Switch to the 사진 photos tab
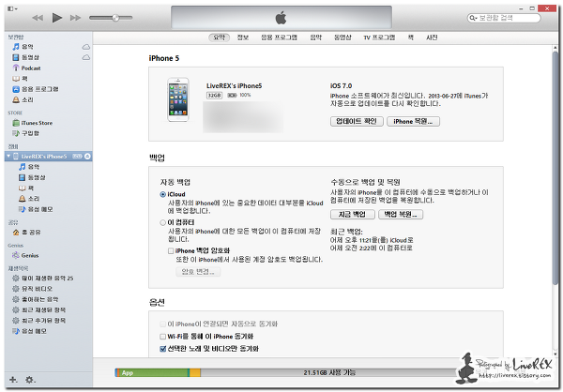This screenshot has width=563, height=392. click(x=432, y=38)
